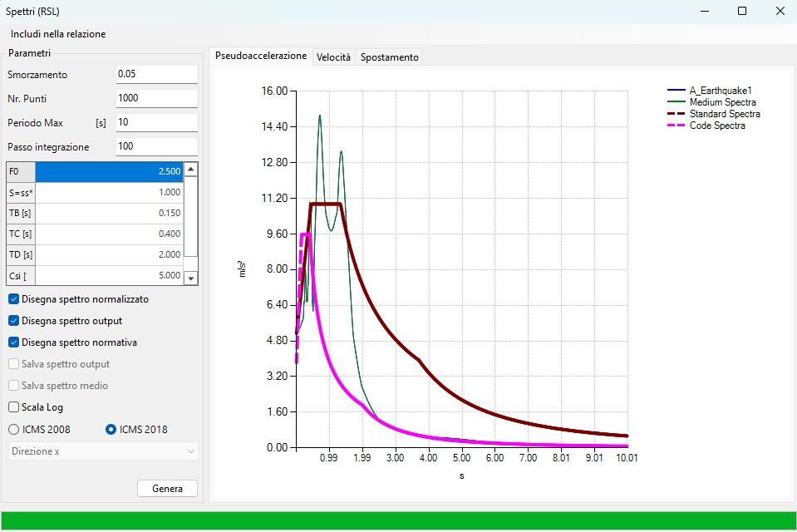Select the ICMS 2018 radio button

(111, 429)
